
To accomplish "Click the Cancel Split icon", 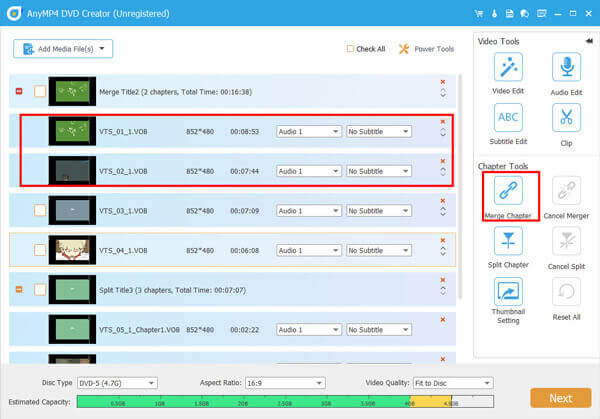I will (566, 241).
